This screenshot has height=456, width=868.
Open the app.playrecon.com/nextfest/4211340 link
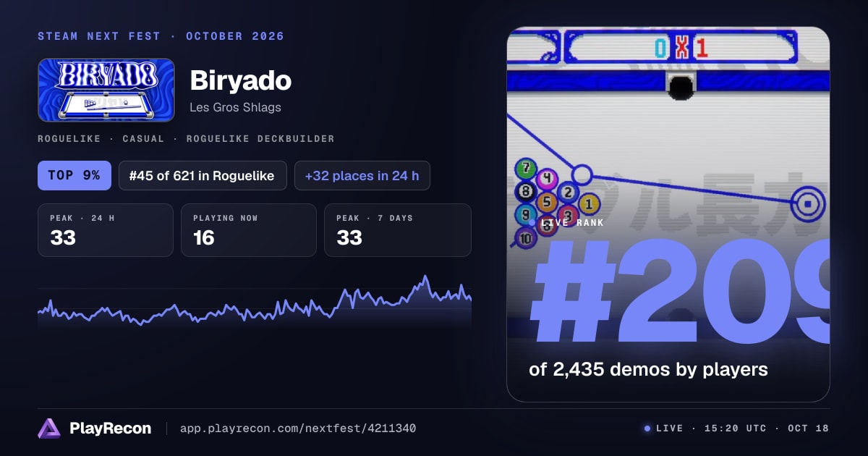tap(298, 428)
